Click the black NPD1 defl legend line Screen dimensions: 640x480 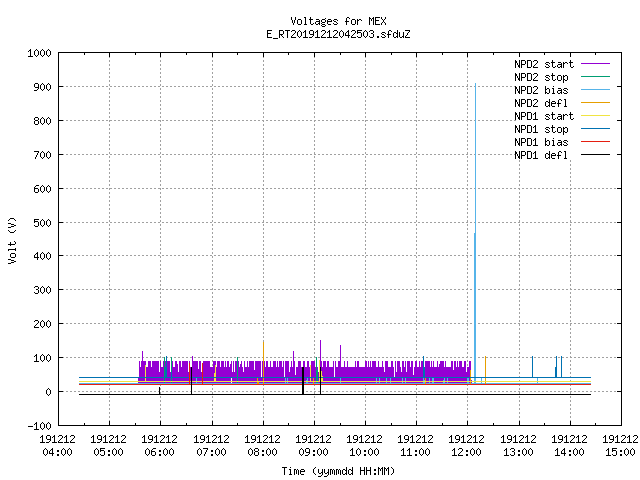pyautogui.click(x=595, y=155)
